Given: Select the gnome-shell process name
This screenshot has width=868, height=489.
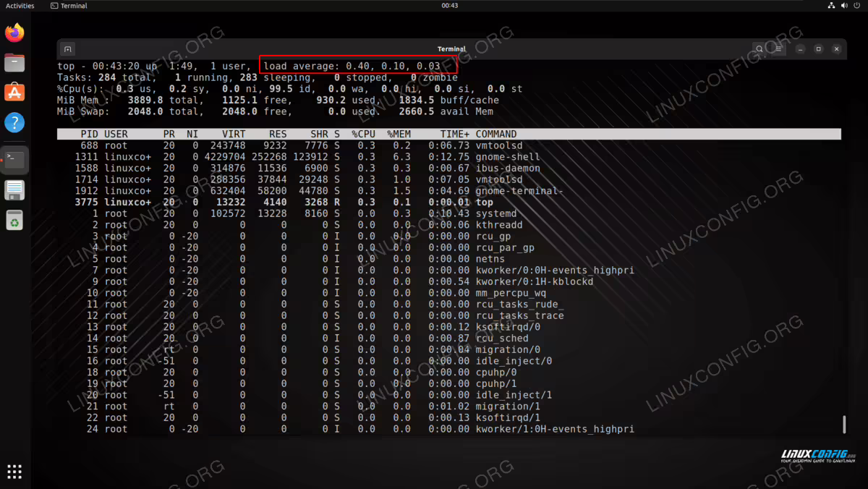Looking at the screenshot, I should tap(508, 157).
